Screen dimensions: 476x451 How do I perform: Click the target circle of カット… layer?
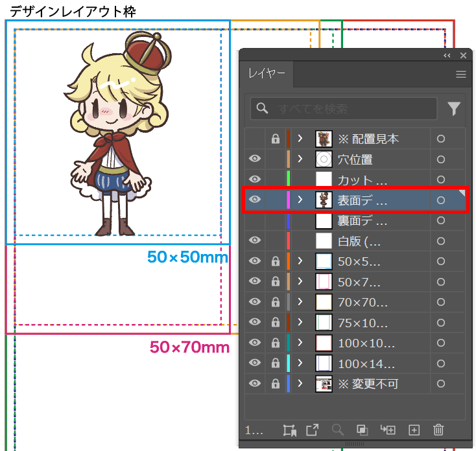point(441,179)
